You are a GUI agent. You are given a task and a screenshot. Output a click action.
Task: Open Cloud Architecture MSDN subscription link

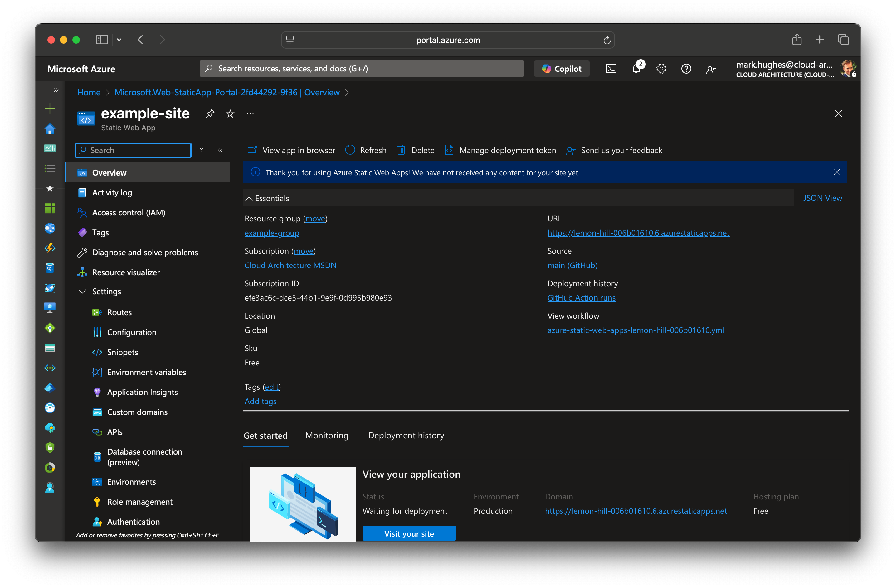coord(290,265)
